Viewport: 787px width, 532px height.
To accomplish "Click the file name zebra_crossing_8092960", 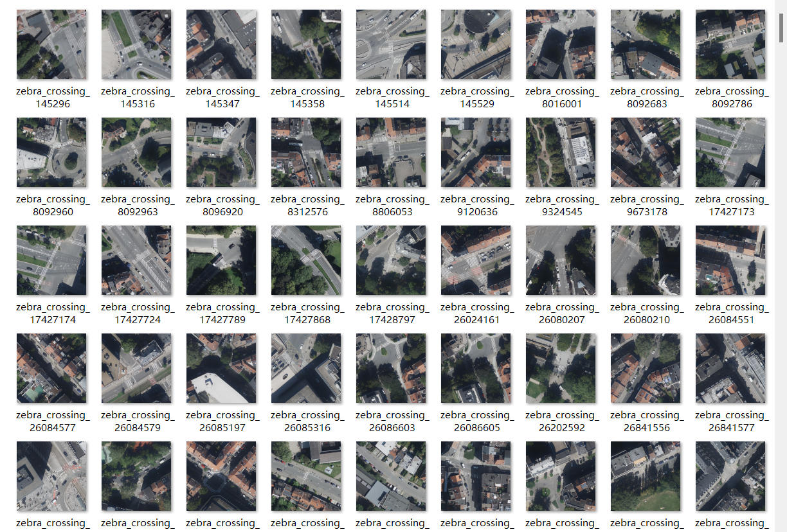I will (53, 206).
